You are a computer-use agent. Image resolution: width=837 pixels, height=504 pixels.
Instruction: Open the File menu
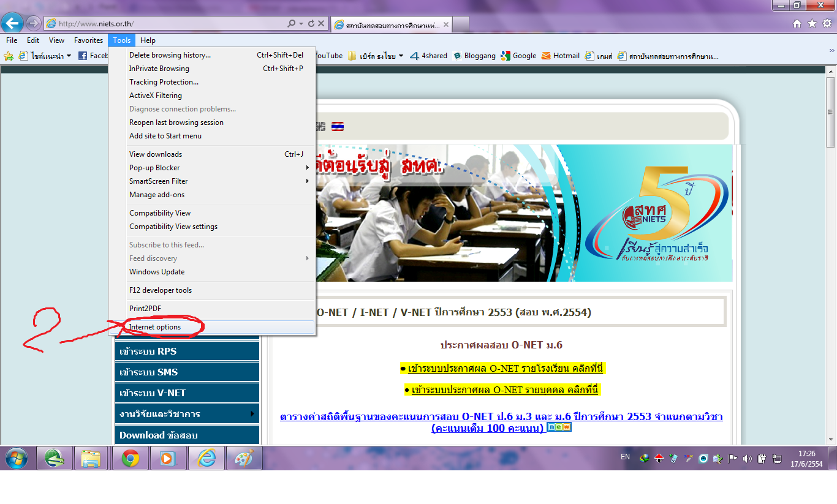coord(12,40)
